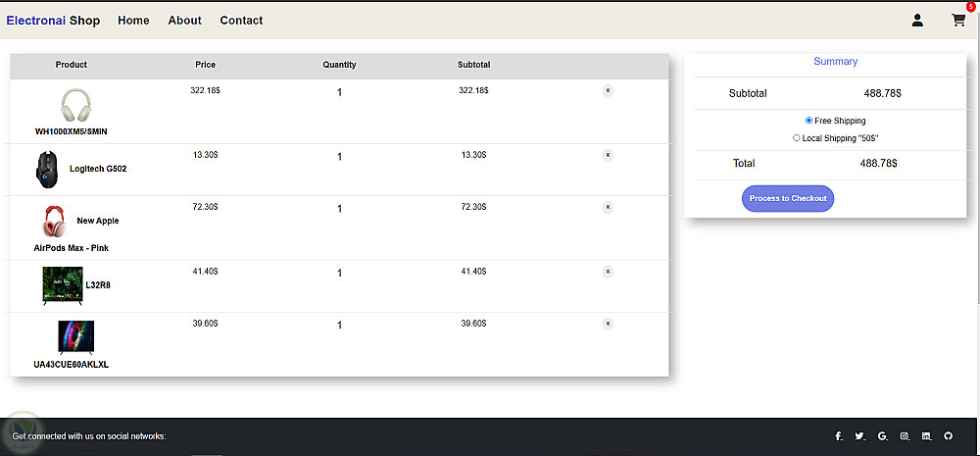Click the L32R8 TV image

tap(63, 286)
